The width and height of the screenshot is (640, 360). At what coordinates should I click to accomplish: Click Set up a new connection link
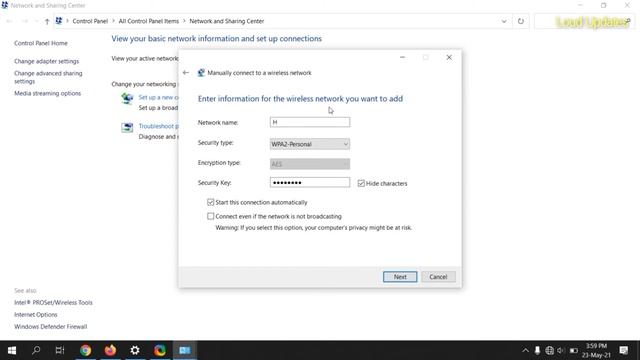[x=158, y=97]
